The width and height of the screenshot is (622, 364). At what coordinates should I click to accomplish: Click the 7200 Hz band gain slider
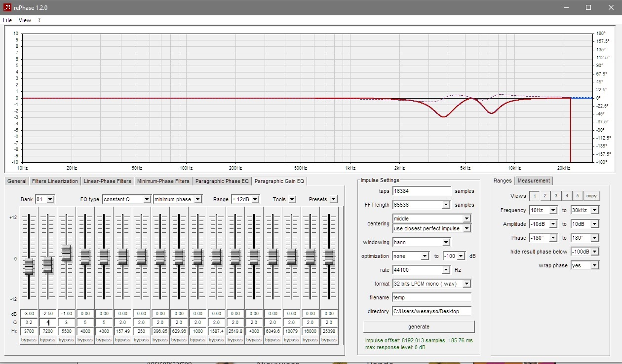[47, 265]
